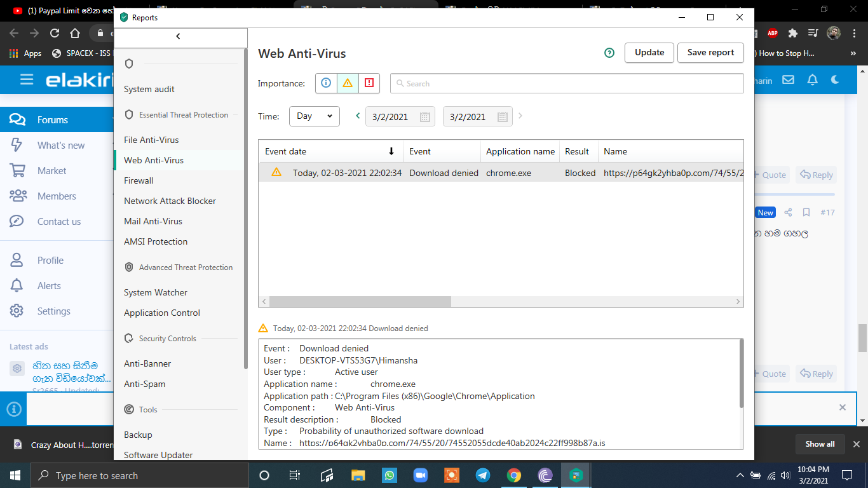Select the Download denied event row
Image resolution: width=868 pixels, height=488 pixels.
pyautogui.click(x=501, y=173)
